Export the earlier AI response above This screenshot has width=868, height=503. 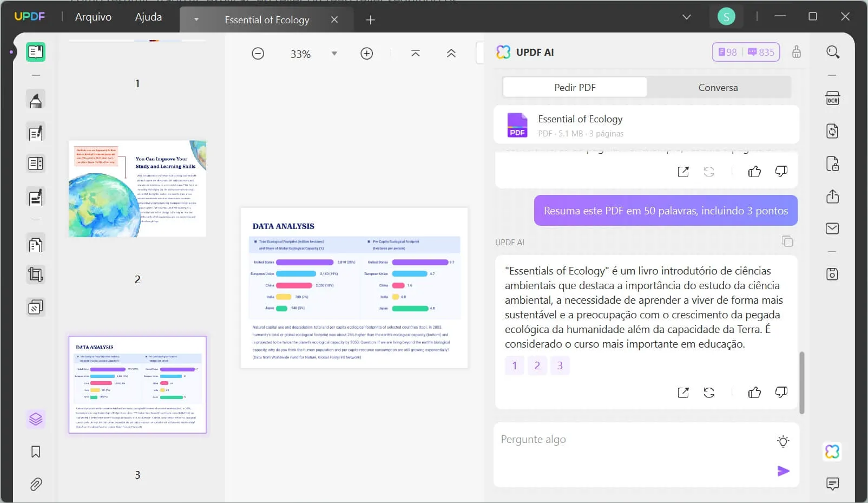[683, 172]
